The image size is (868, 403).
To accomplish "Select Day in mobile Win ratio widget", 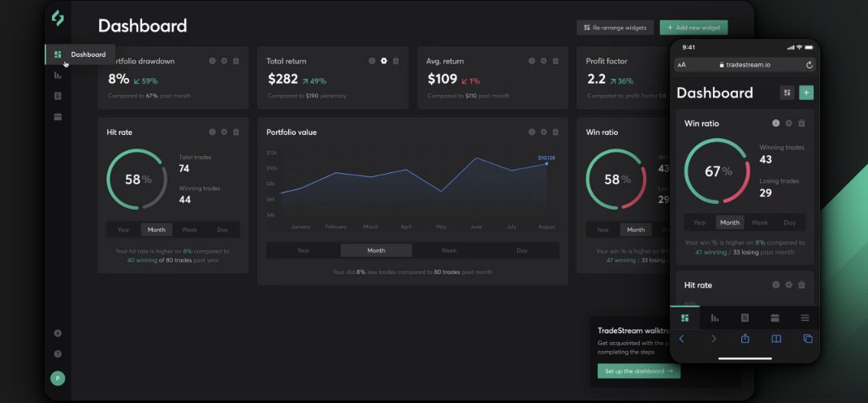I will click(790, 223).
